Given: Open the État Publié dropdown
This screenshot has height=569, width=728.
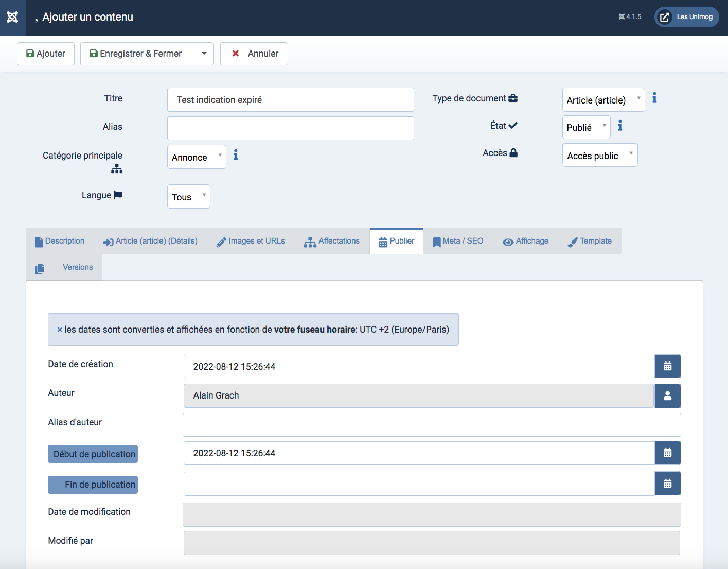Looking at the screenshot, I should pyautogui.click(x=587, y=127).
